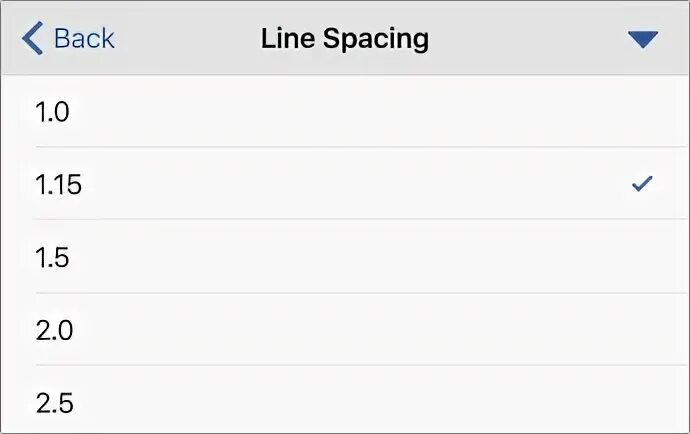The width and height of the screenshot is (690, 434).
Task: Go back using the Back label
Action: click(x=84, y=39)
